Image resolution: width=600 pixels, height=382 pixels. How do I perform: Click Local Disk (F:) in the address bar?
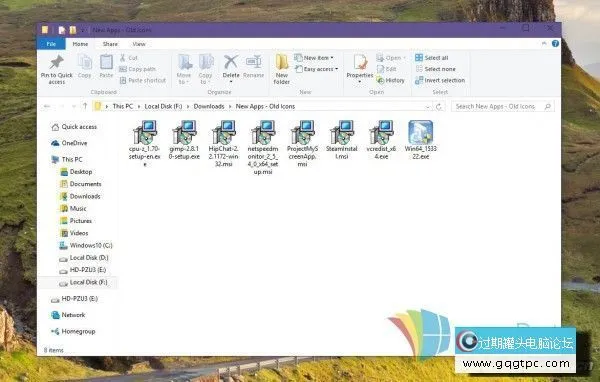coord(163,106)
